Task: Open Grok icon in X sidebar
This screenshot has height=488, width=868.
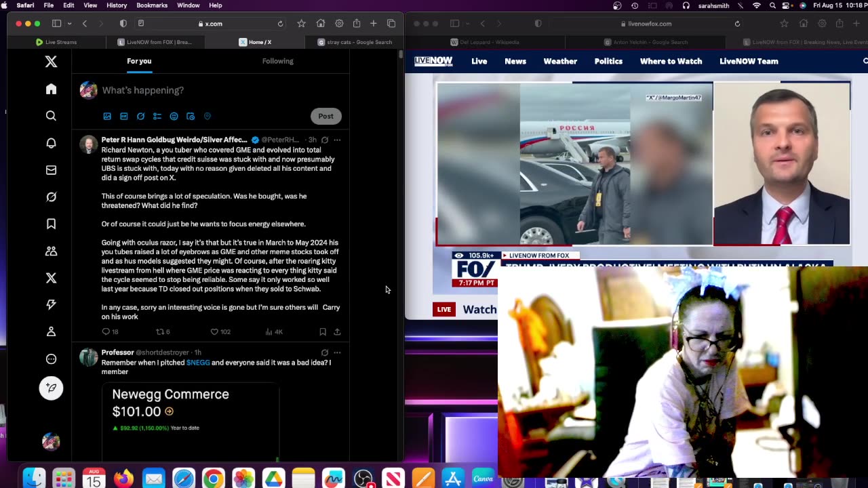Action: pos(51,197)
